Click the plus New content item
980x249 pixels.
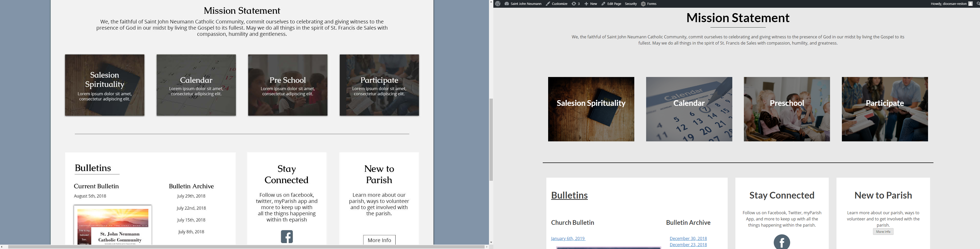(x=591, y=4)
